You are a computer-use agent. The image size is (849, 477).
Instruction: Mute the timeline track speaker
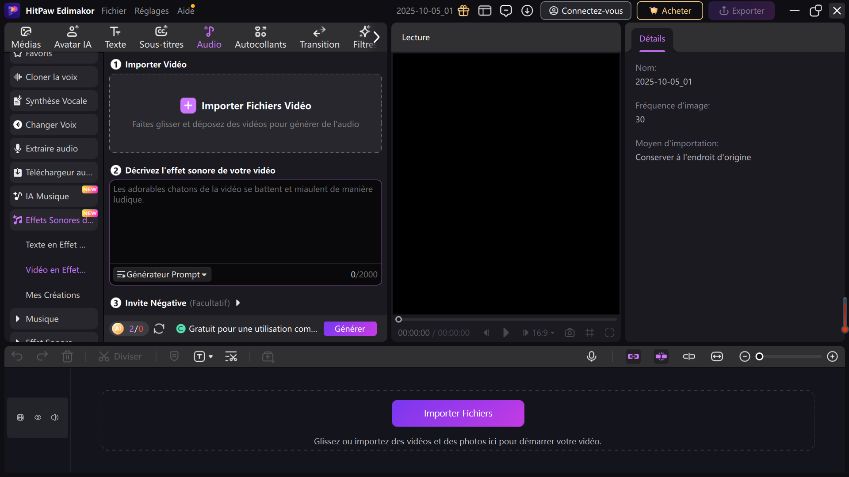click(x=55, y=417)
